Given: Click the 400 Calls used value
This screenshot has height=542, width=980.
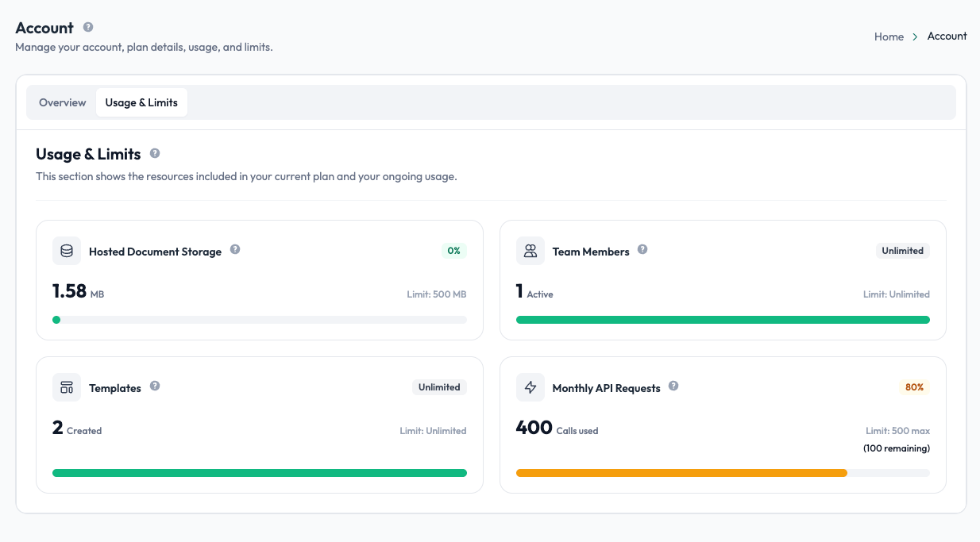Looking at the screenshot, I should coord(557,429).
